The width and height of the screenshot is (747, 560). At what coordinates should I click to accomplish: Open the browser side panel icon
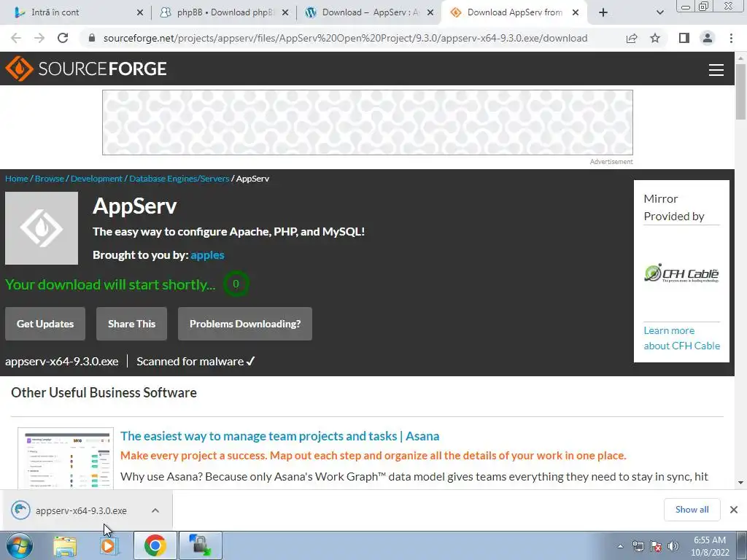[684, 38]
